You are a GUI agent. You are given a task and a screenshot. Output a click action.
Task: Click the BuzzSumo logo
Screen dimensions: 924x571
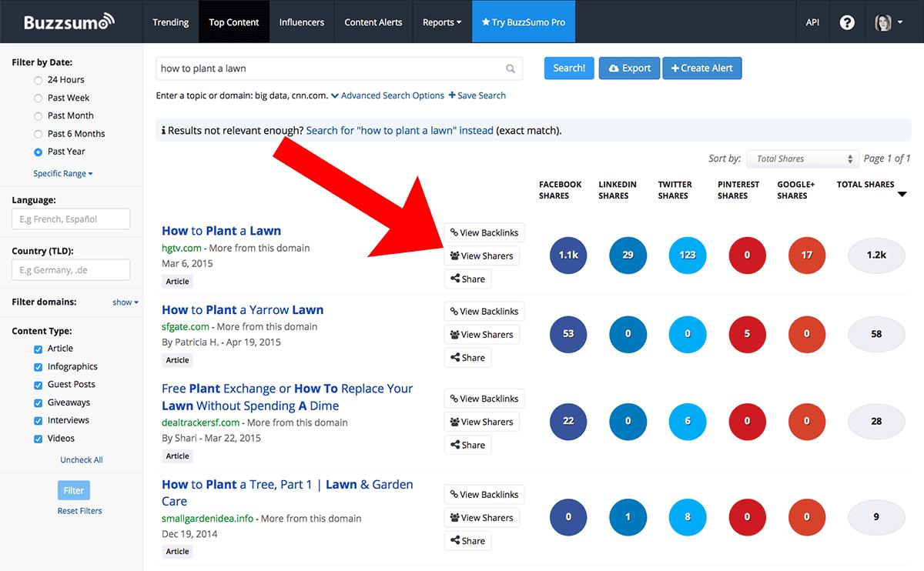pos(69,22)
